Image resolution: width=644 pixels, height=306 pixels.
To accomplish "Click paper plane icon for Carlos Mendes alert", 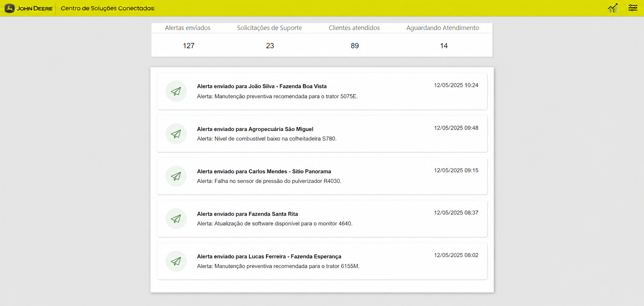I will point(176,176).
